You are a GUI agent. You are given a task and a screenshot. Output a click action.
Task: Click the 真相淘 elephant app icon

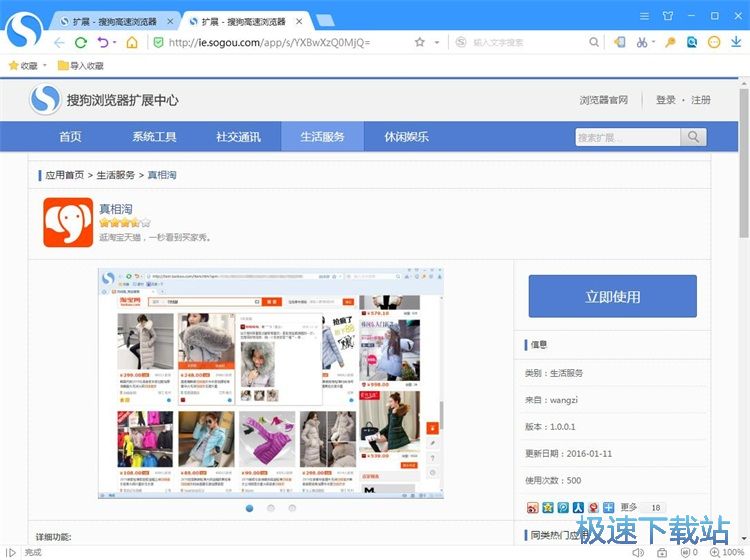(x=68, y=222)
